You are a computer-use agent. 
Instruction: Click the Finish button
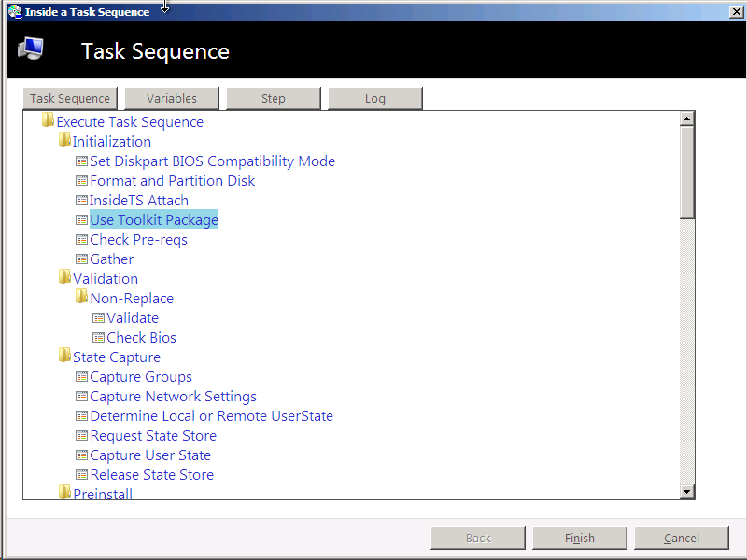click(x=579, y=538)
